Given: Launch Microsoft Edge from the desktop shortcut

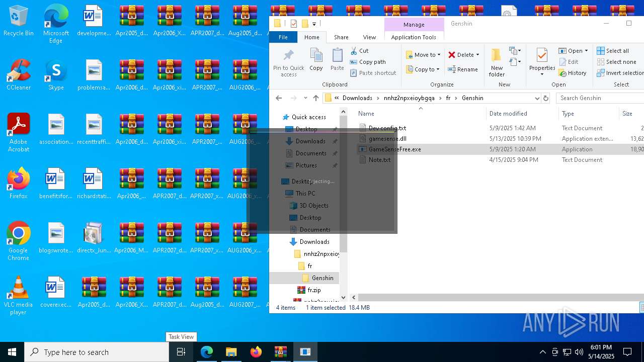Looking at the screenshot, I should [56, 24].
